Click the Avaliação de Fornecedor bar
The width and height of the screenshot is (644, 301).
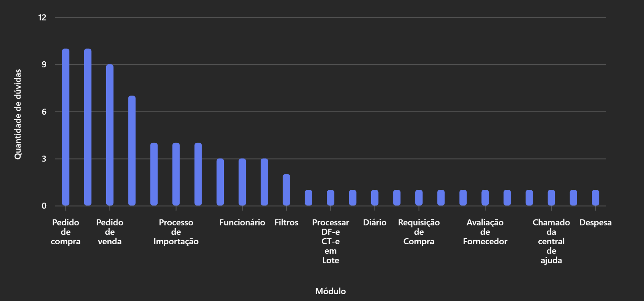coord(485,198)
